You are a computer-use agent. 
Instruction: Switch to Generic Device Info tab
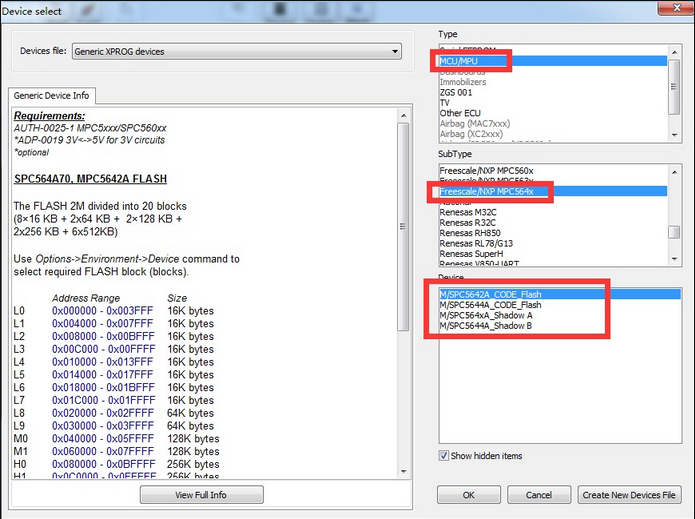click(x=51, y=96)
